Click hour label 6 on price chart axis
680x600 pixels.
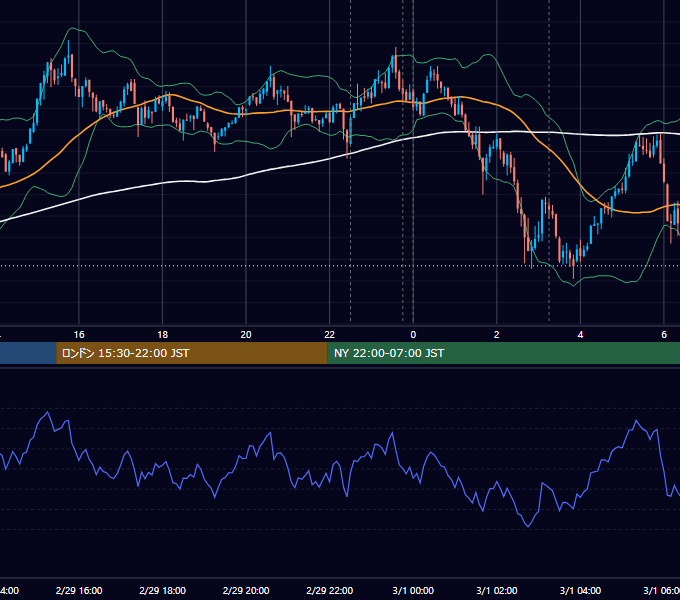coord(664,335)
